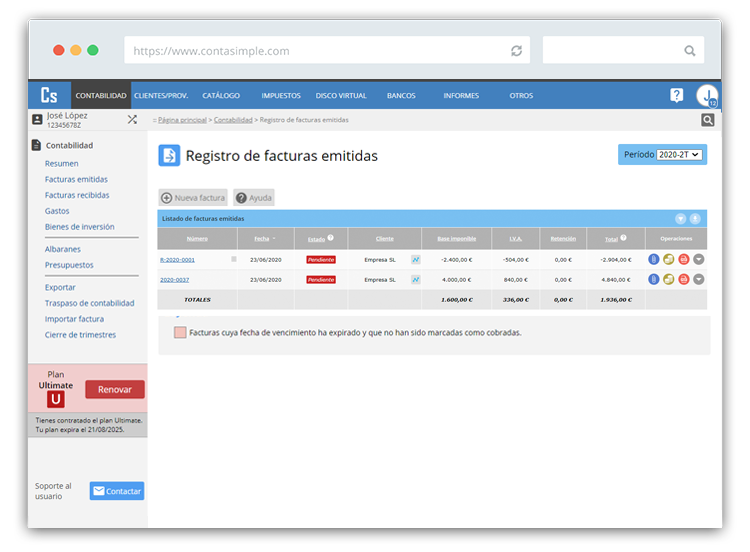Open the CONTABILIDAD menu

coord(101,95)
